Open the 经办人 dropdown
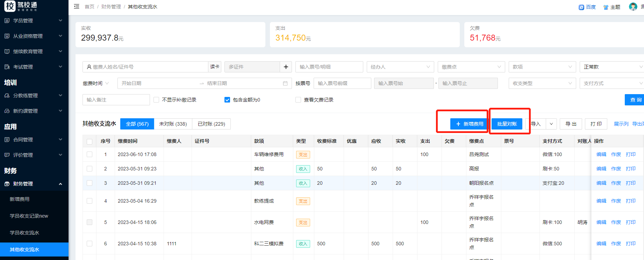This screenshot has height=260, width=644. coord(400,67)
